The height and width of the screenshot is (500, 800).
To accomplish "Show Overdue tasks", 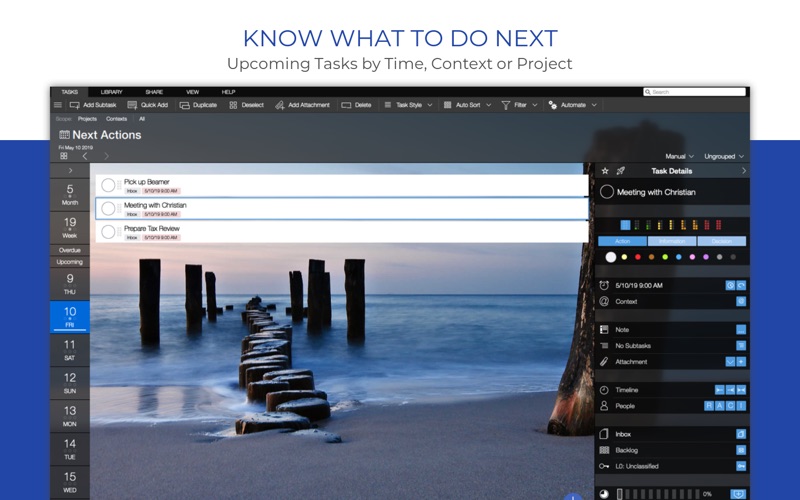I will point(70,250).
